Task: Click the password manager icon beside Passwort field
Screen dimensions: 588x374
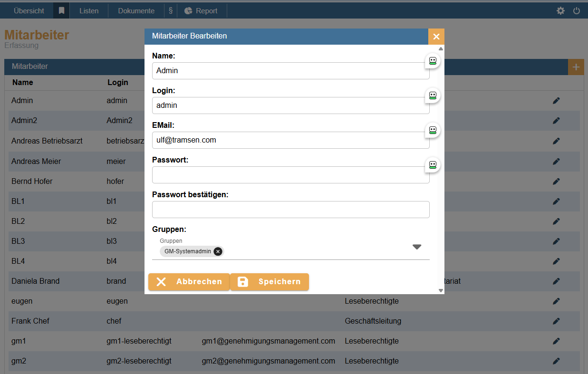Action: tap(433, 165)
